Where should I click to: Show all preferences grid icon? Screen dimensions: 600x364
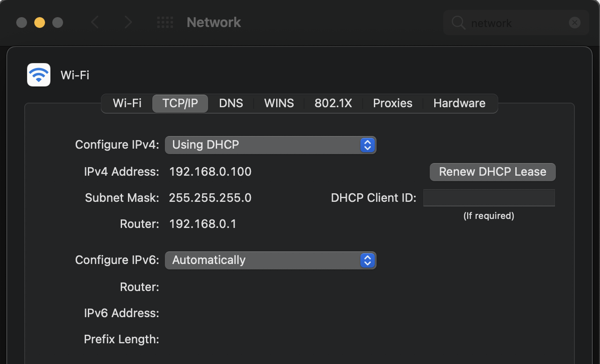[165, 23]
